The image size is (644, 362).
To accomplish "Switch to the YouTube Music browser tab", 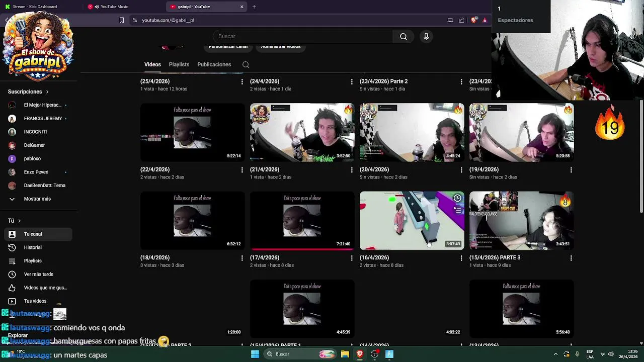I will (x=123, y=7).
